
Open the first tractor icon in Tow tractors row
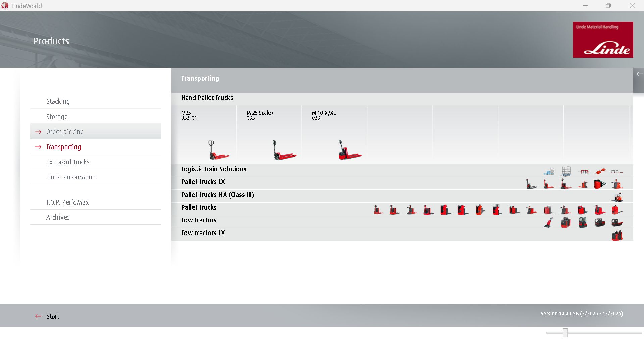[549, 222]
